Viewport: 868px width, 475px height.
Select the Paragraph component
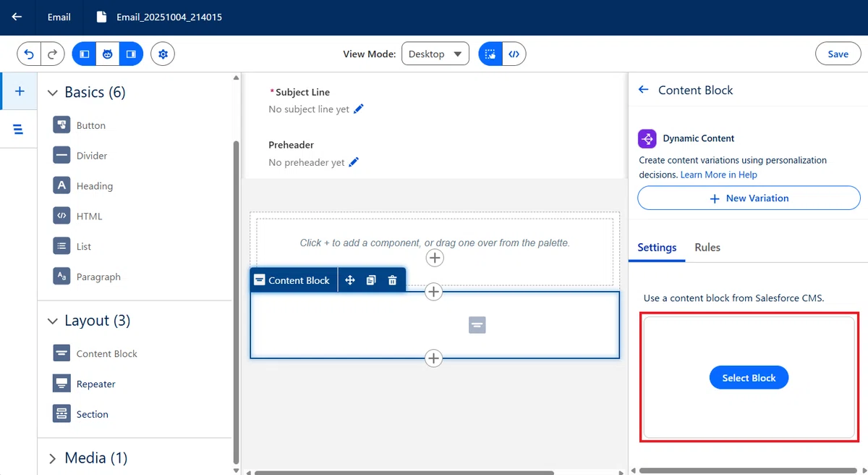click(87, 277)
